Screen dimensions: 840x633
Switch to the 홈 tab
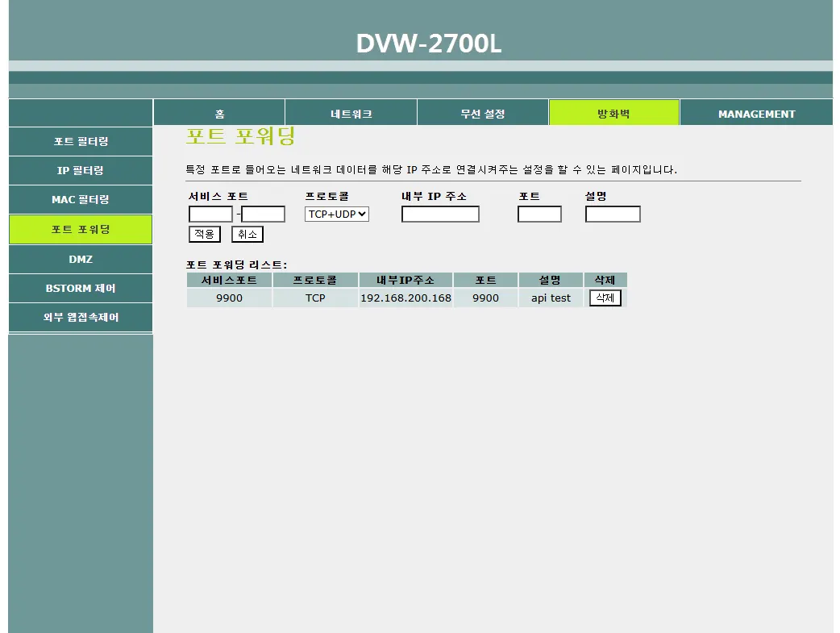pyautogui.click(x=218, y=112)
